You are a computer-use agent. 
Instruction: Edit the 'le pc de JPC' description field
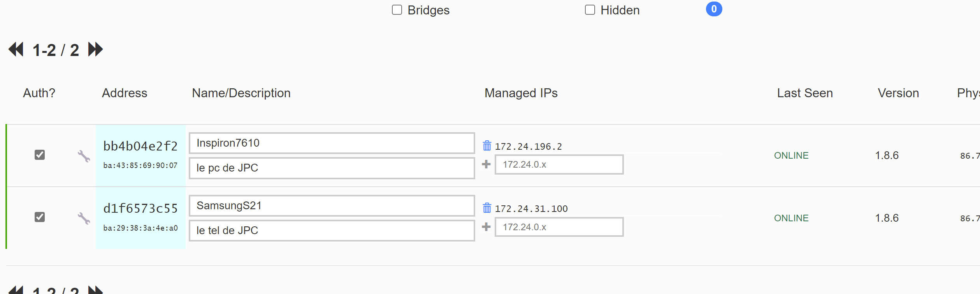(332, 168)
